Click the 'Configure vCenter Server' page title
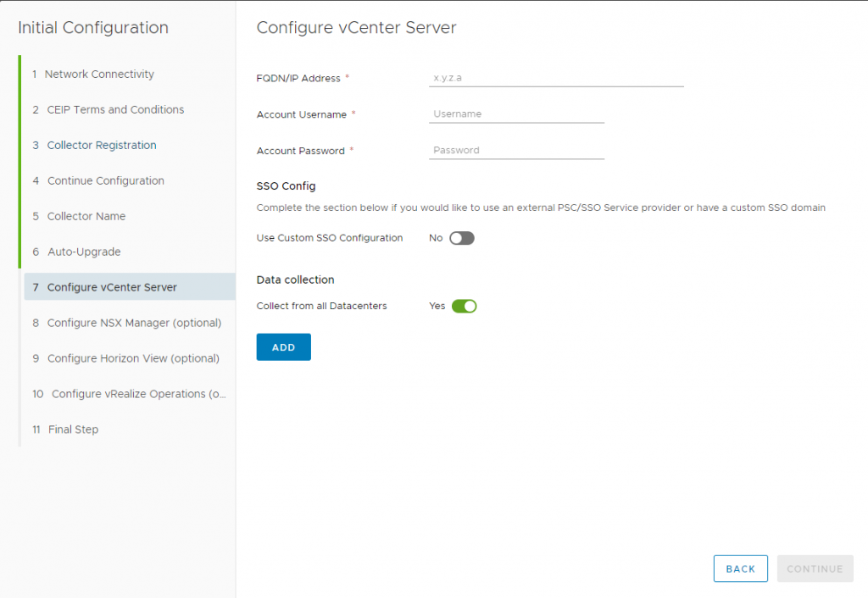The width and height of the screenshot is (868, 598). pyautogui.click(x=356, y=28)
